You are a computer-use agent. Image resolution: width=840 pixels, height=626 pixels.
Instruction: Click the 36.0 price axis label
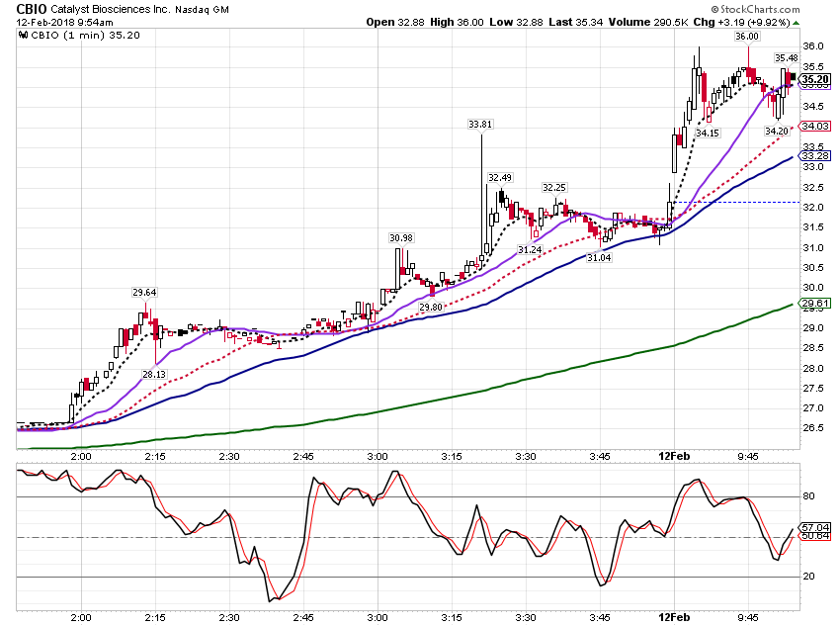coord(812,46)
